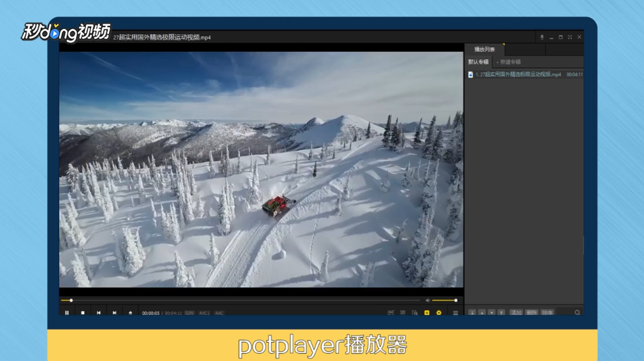Viewport: 644px width, 361px height.
Task: Click the AVC1 video codec label
Action: (204, 313)
